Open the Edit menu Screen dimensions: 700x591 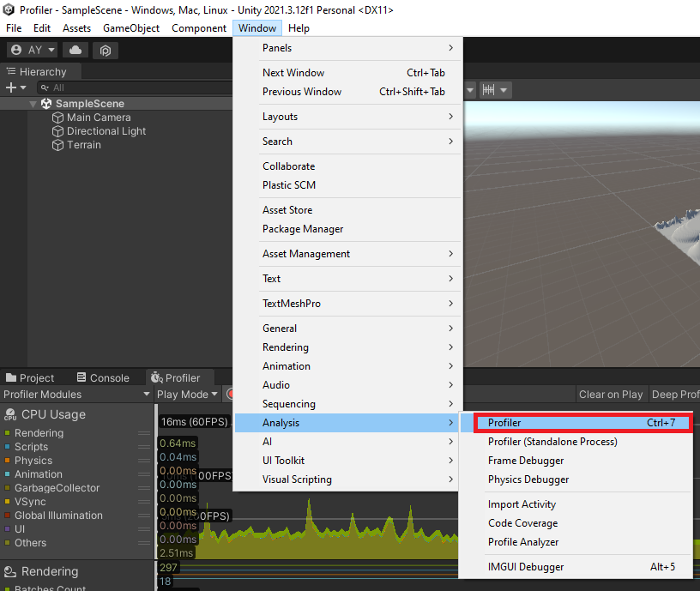click(x=42, y=28)
